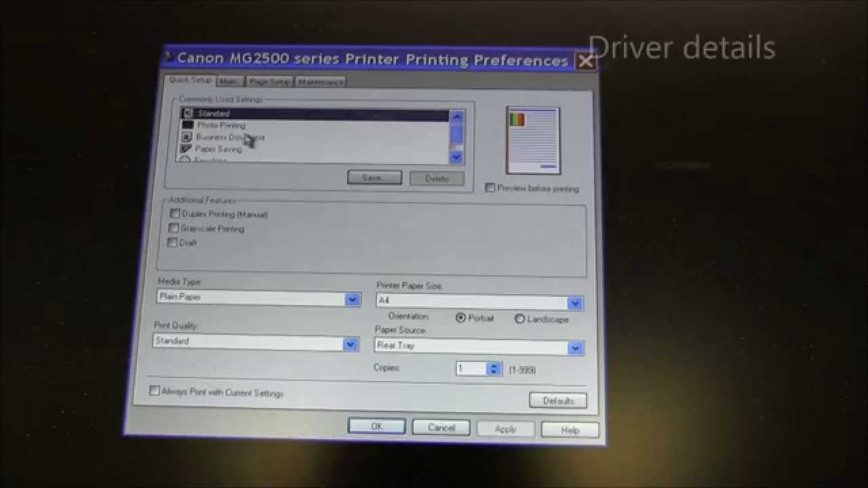
Task: Click the settings list scrollbar thumb
Action: (x=456, y=132)
